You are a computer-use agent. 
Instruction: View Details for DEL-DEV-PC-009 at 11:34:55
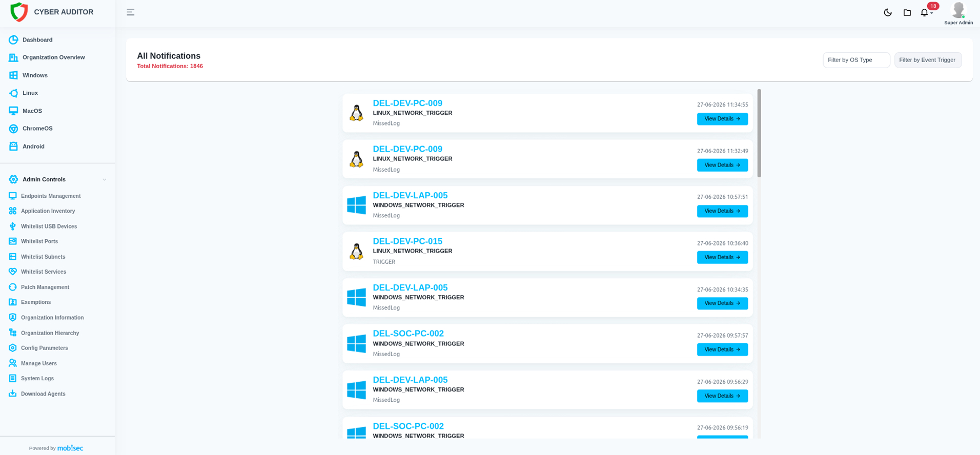click(722, 119)
